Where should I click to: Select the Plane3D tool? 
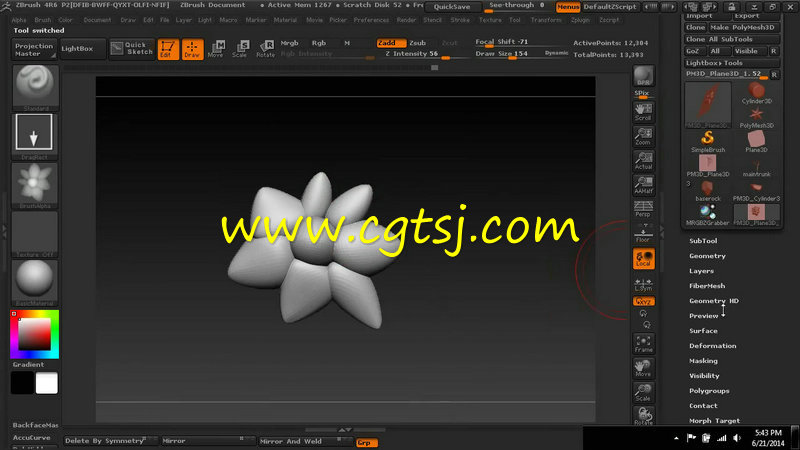(x=756, y=142)
